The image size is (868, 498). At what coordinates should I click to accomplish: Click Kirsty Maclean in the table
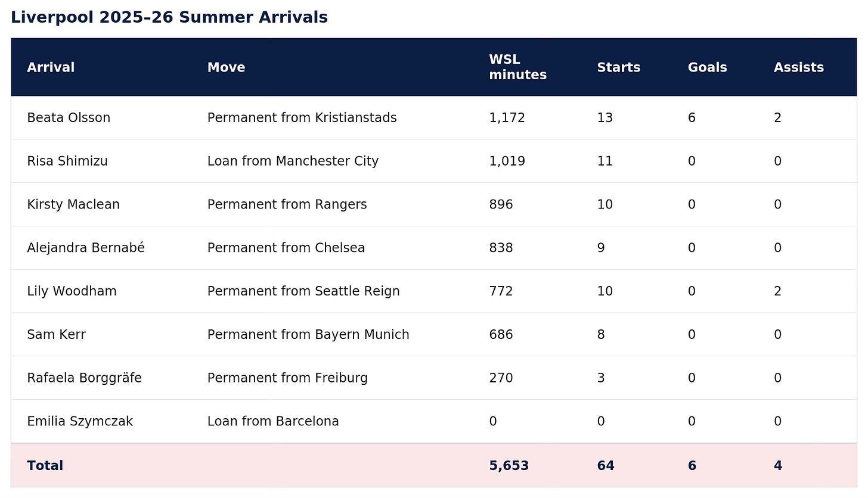coord(73,205)
